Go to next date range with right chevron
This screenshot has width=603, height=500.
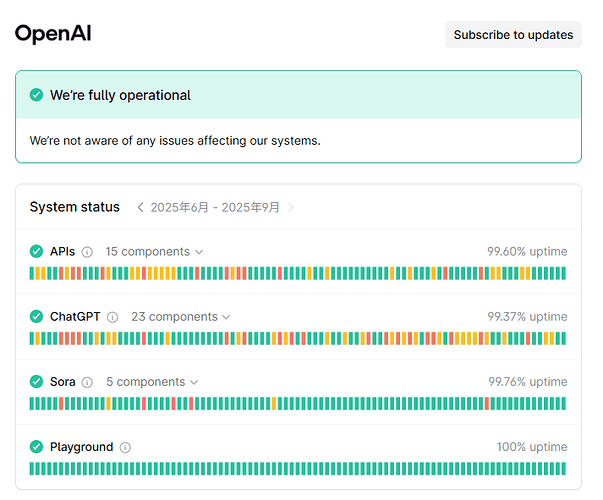pyautogui.click(x=291, y=208)
